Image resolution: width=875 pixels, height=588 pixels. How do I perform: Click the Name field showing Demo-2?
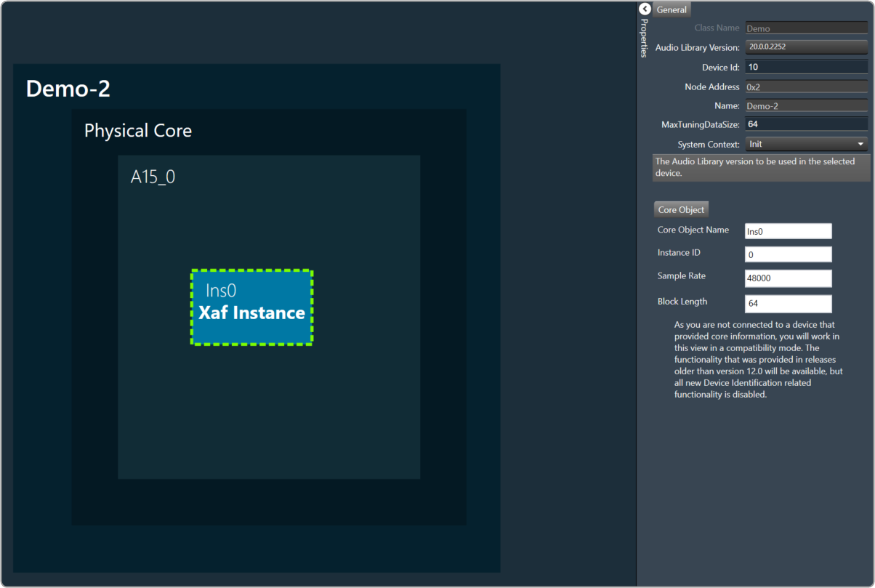[x=806, y=105]
